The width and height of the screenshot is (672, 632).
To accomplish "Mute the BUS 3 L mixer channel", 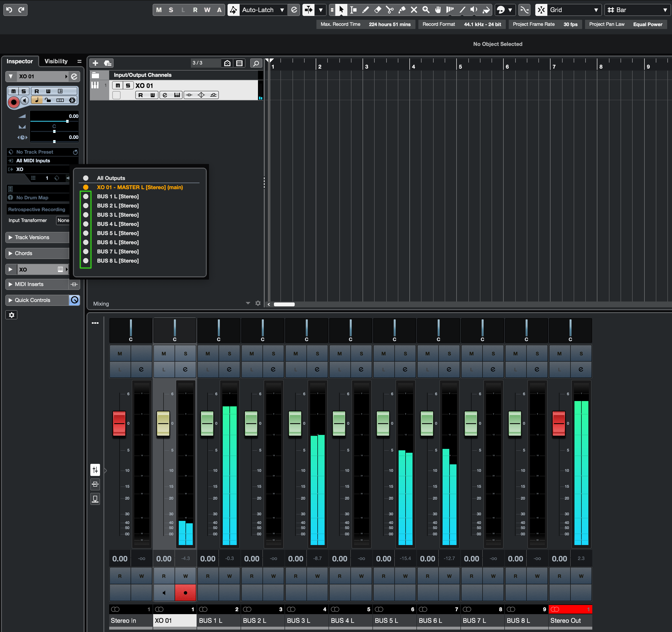I will point(296,354).
